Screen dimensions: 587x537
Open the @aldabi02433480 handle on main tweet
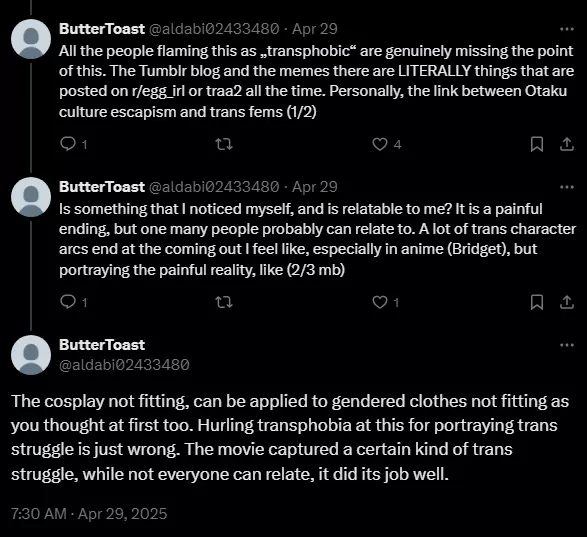(x=124, y=365)
